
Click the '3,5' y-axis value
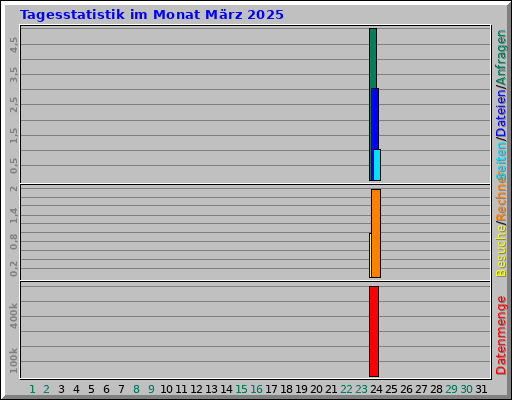[x=14, y=75]
